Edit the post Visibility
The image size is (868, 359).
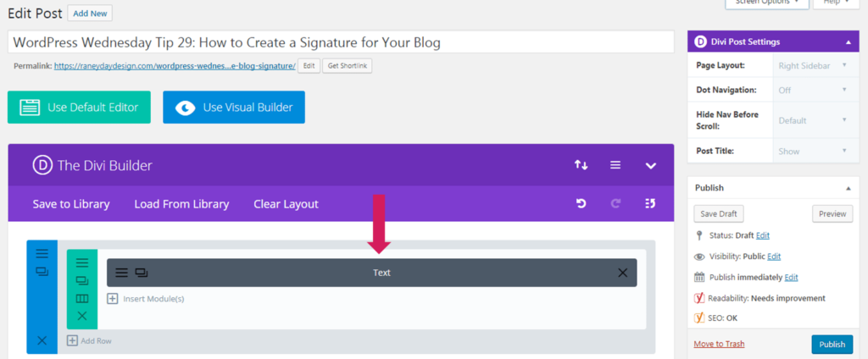tap(774, 256)
